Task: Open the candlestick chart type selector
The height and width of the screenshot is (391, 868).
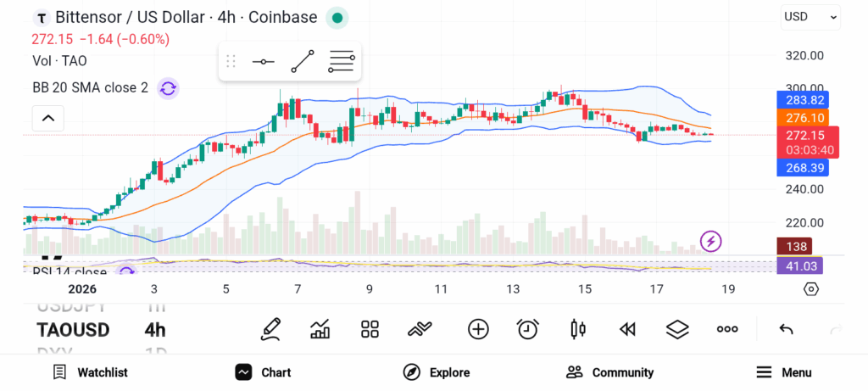Action: point(578,329)
